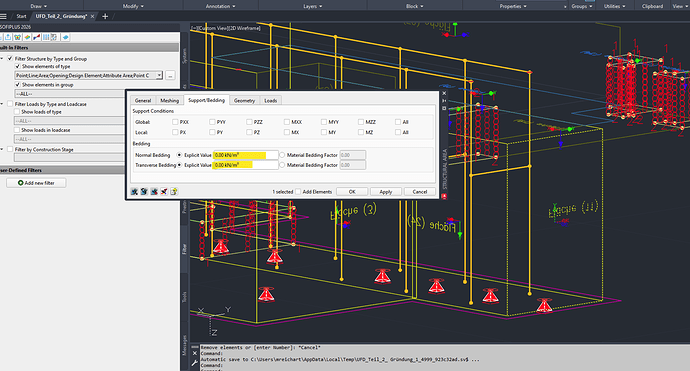690x371 pixels.
Task: Check Local PY support condition
Action: (212, 132)
